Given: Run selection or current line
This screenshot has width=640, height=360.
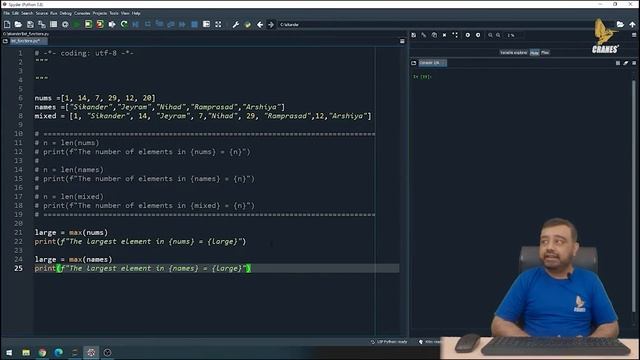Looking at the screenshot, I should pyautogui.click(x=112, y=24).
